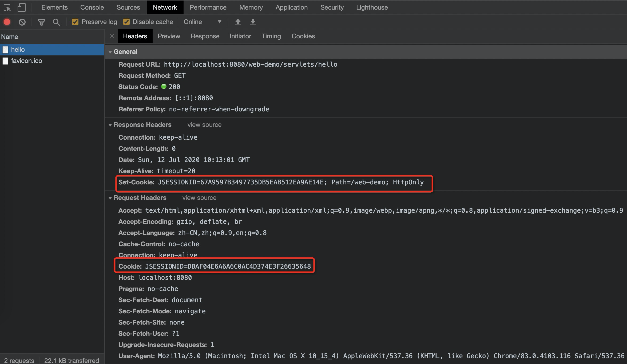View source of Response Headers

click(x=204, y=125)
